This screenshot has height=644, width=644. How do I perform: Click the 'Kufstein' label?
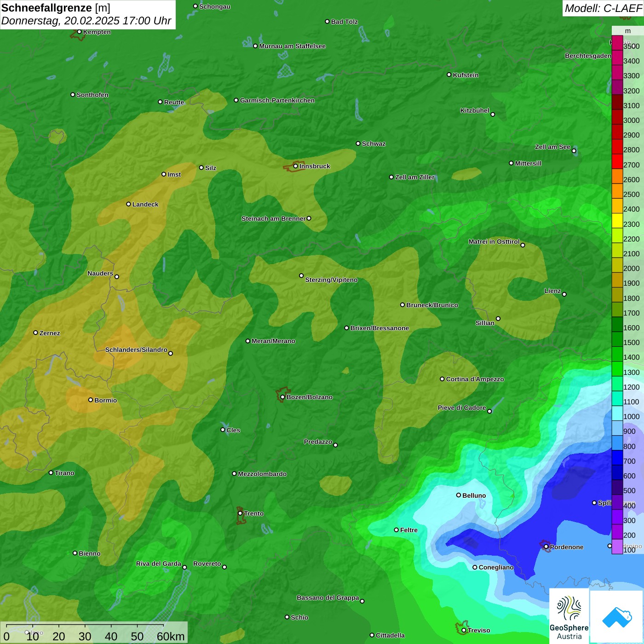tap(466, 75)
